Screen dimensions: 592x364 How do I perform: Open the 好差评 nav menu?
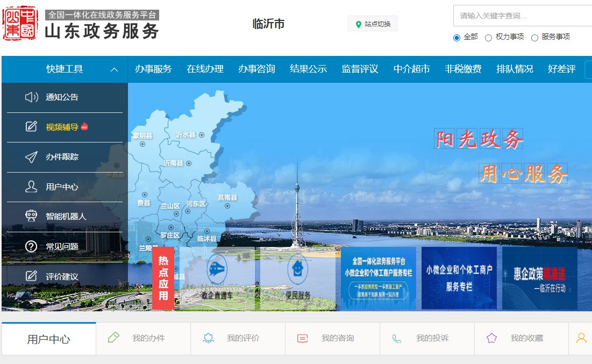coord(562,69)
